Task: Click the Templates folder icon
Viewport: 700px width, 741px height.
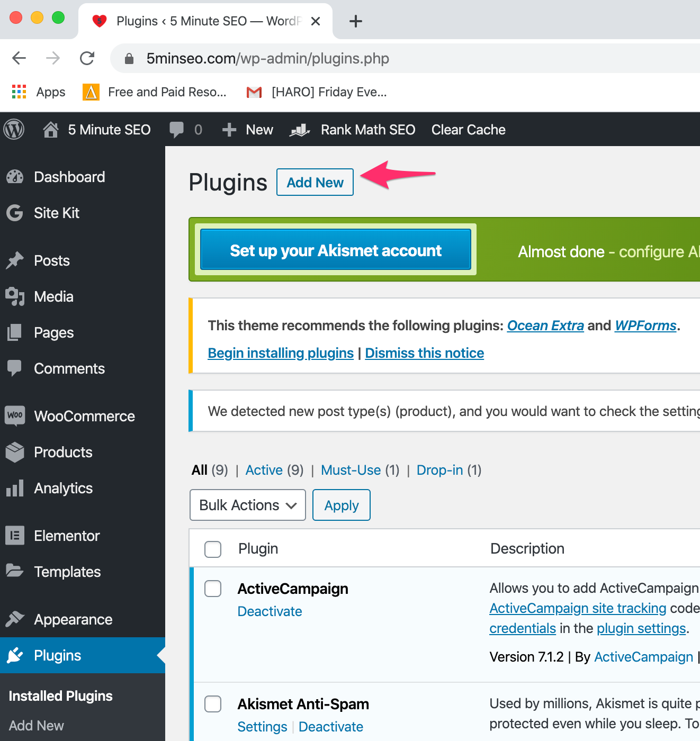Action: [x=15, y=571]
